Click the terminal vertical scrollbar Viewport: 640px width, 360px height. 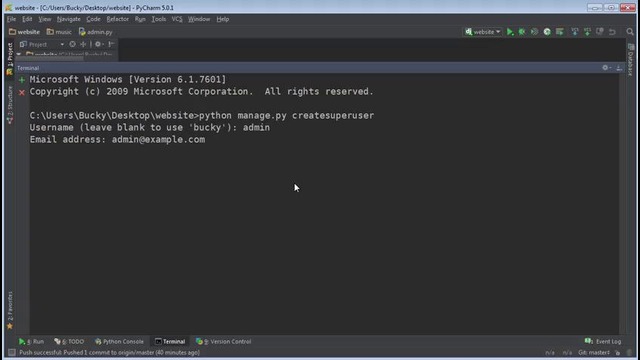(622, 204)
